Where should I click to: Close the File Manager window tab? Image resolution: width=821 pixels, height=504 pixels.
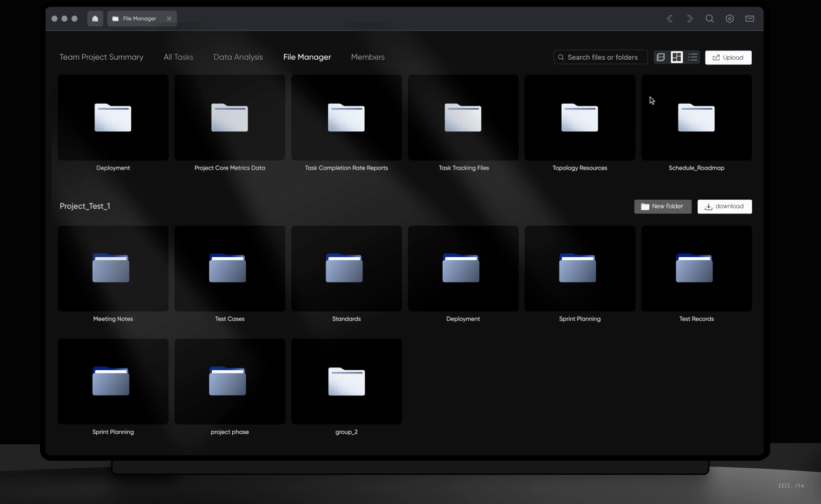coord(169,19)
